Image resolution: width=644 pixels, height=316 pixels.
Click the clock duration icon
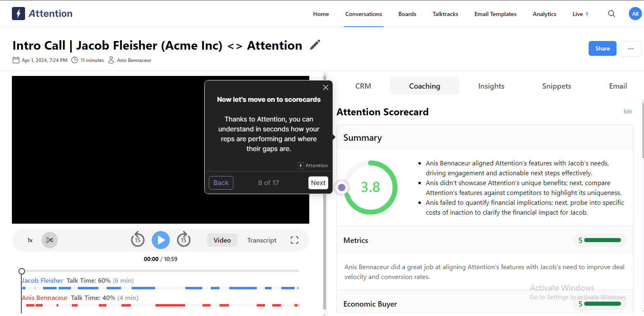point(75,60)
